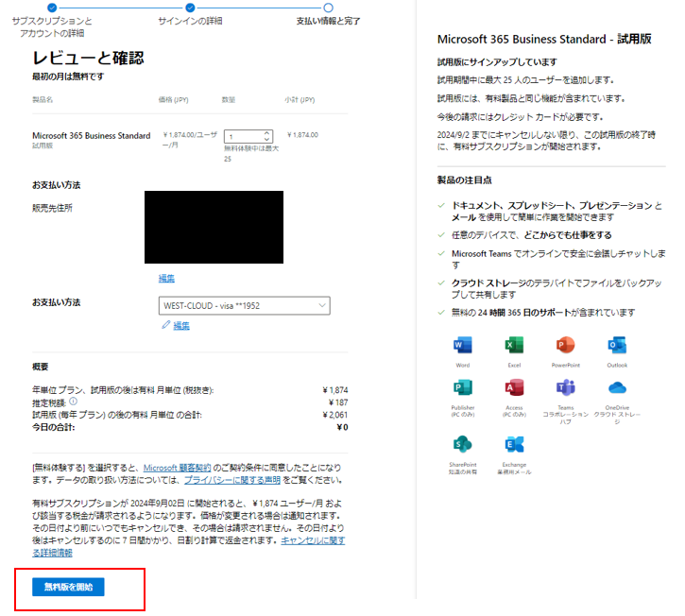The height and width of the screenshot is (616, 685).
Task: Go to the サインインの詳細 step
Action: 190,8
